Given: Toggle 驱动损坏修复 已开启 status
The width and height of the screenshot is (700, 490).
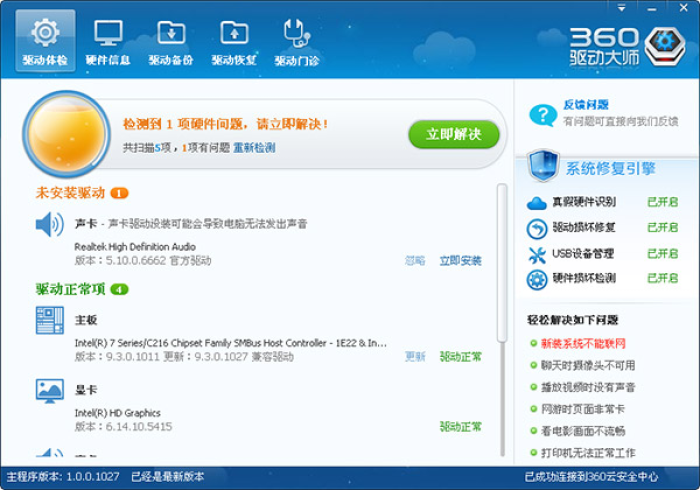Looking at the screenshot, I should [x=662, y=227].
